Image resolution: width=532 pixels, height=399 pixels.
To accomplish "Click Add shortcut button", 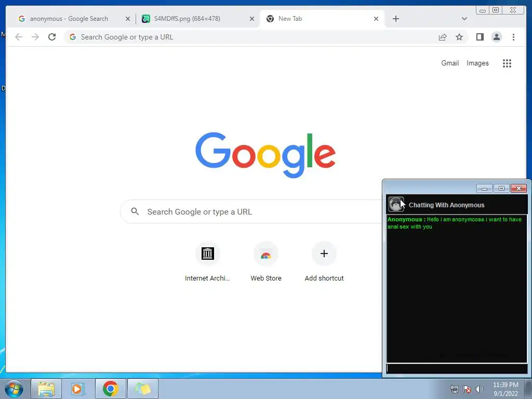I will tap(324, 262).
